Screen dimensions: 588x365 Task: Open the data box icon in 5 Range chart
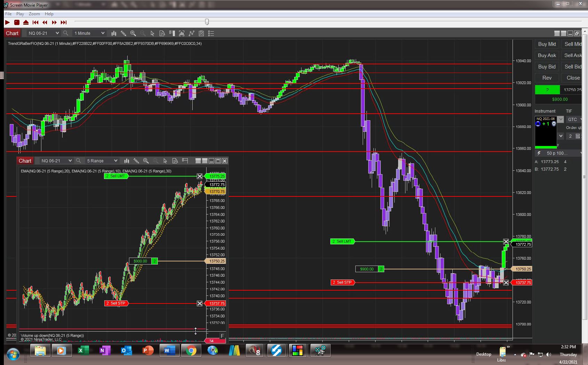click(175, 161)
